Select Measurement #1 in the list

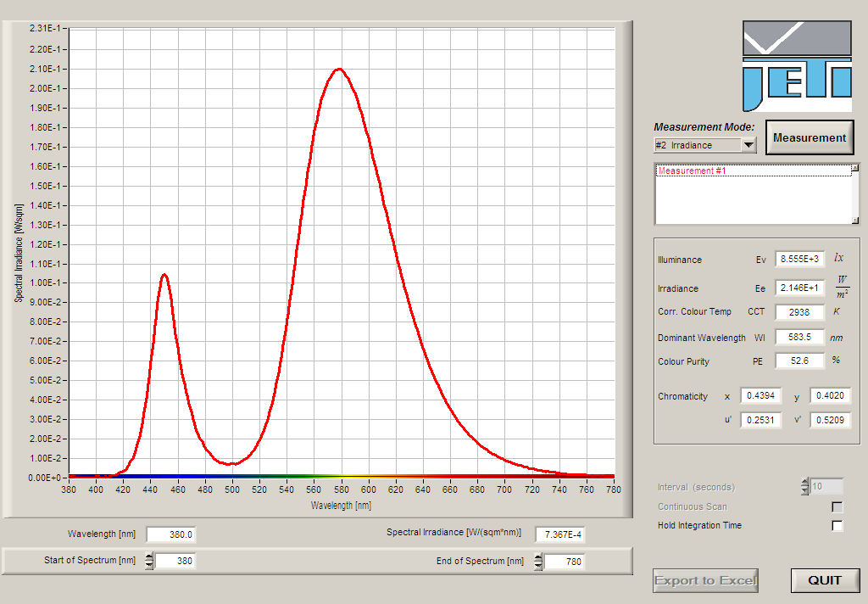[692, 171]
